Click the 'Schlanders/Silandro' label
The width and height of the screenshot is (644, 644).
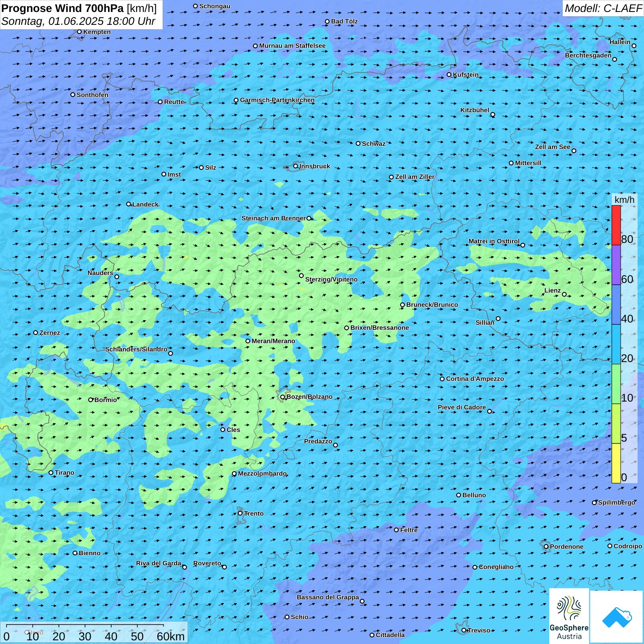coord(136,349)
